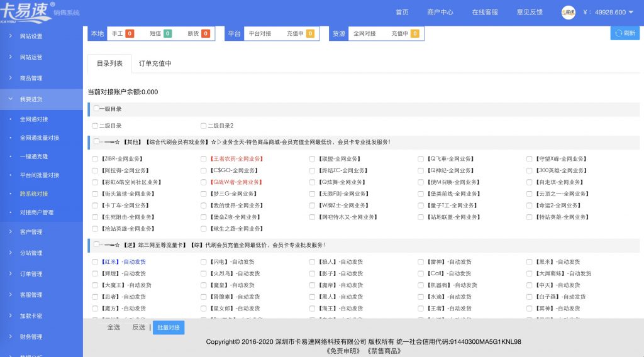The image size is (644, 357).
Task: Collapse the 我要进货 sidebar menu
Action: point(41,99)
